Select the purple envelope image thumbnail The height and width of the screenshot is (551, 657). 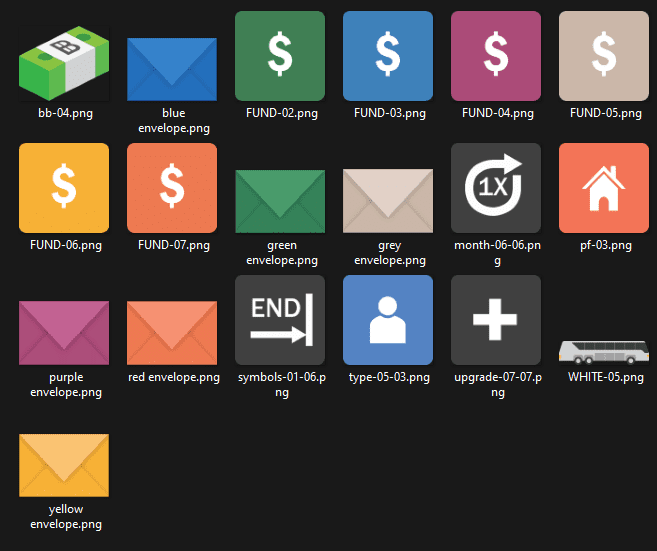pos(64,333)
